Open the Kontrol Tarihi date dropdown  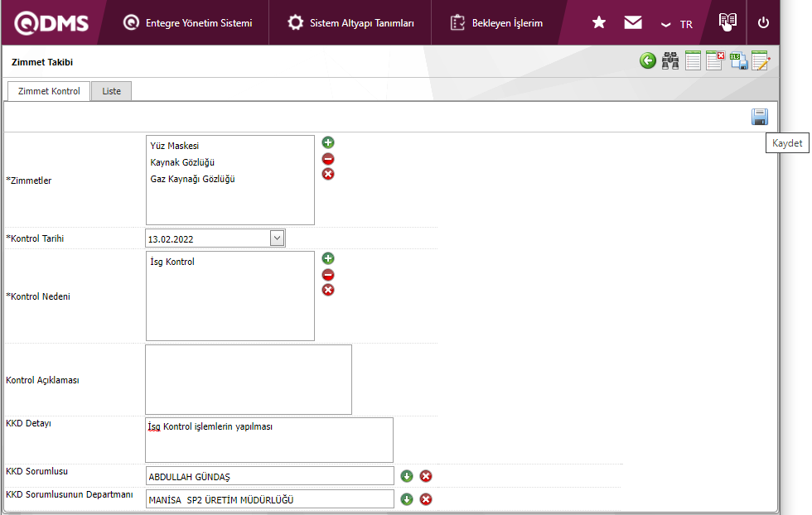pos(277,238)
